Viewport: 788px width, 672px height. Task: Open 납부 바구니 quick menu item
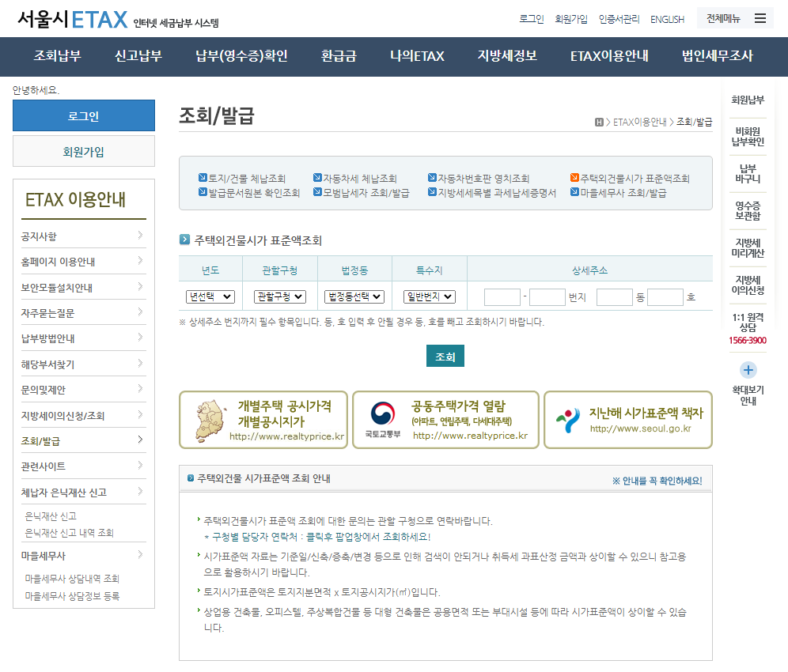[748, 174]
